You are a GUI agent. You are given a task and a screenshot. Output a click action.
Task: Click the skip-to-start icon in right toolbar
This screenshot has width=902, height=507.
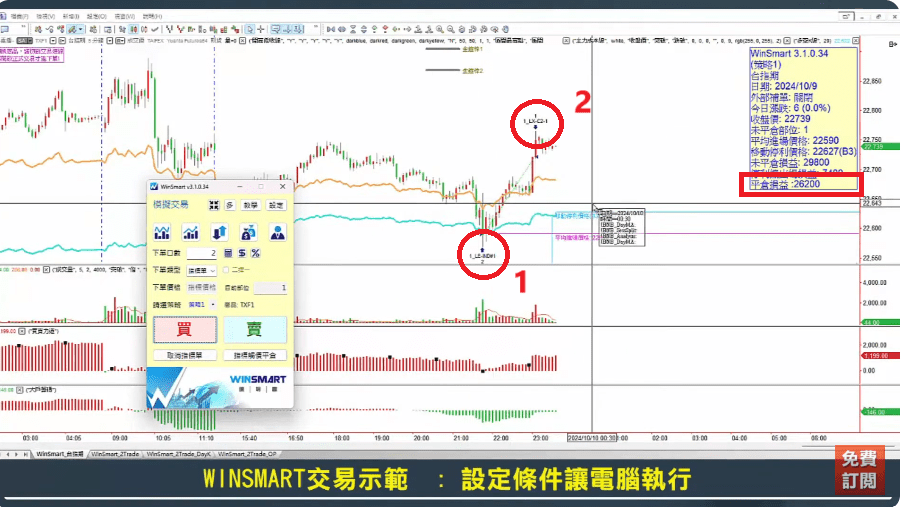pyautogui.click(x=331, y=29)
